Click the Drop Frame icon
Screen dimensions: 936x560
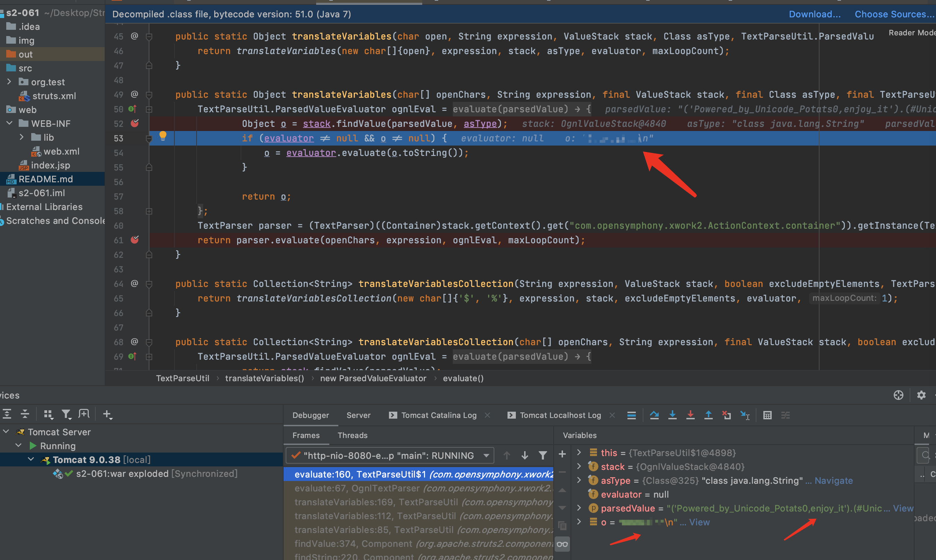pyautogui.click(x=727, y=415)
